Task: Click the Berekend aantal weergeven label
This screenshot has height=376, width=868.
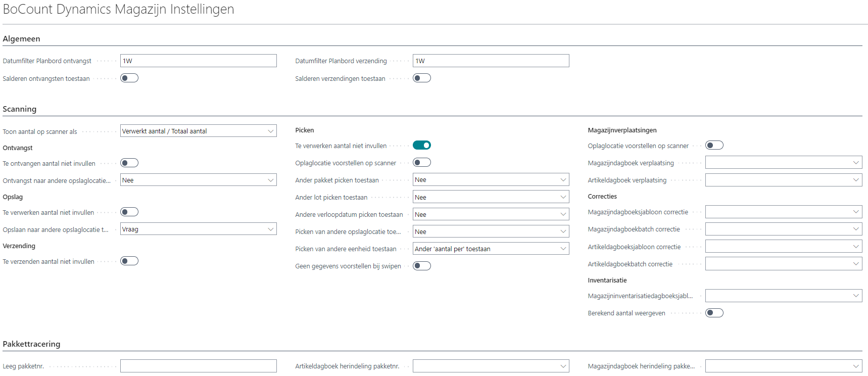Action: click(x=626, y=313)
